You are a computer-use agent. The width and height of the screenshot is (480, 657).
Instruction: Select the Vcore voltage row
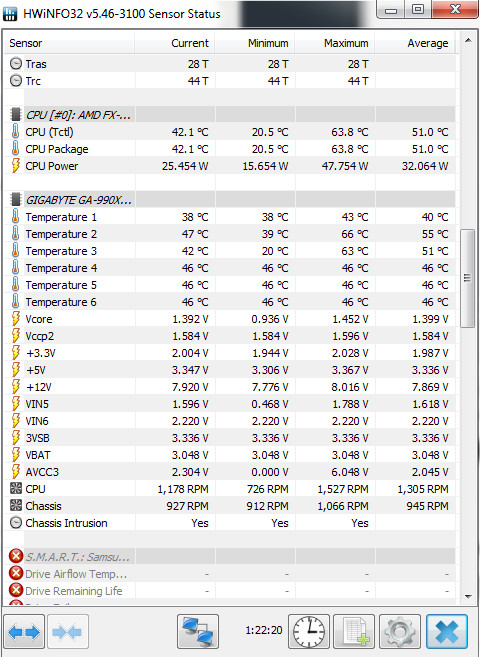[x=230, y=319]
